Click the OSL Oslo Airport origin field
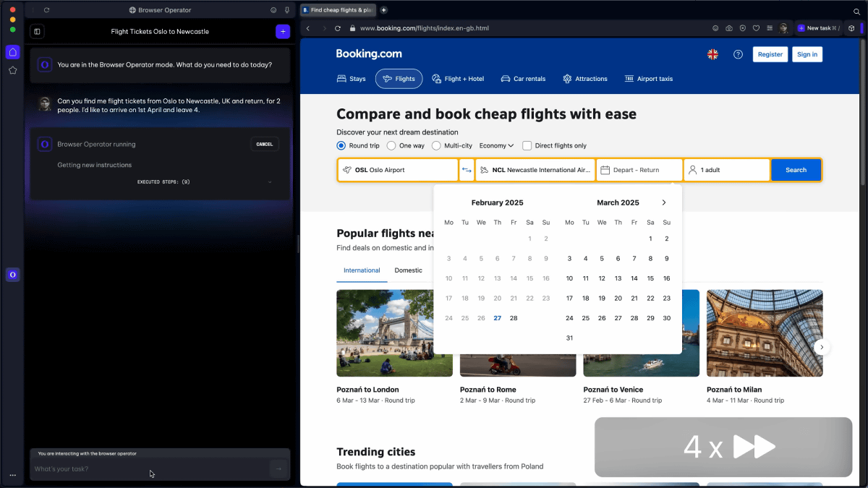The image size is (868, 488). pyautogui.click(x=398, y=170)
